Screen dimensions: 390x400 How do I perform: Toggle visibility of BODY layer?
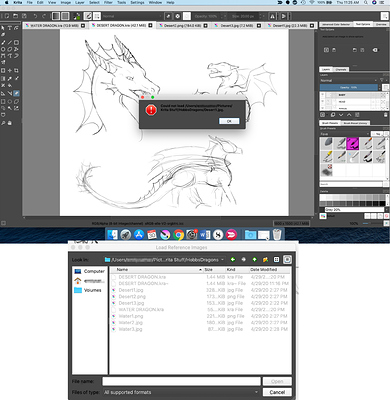[x=322, y=95]
